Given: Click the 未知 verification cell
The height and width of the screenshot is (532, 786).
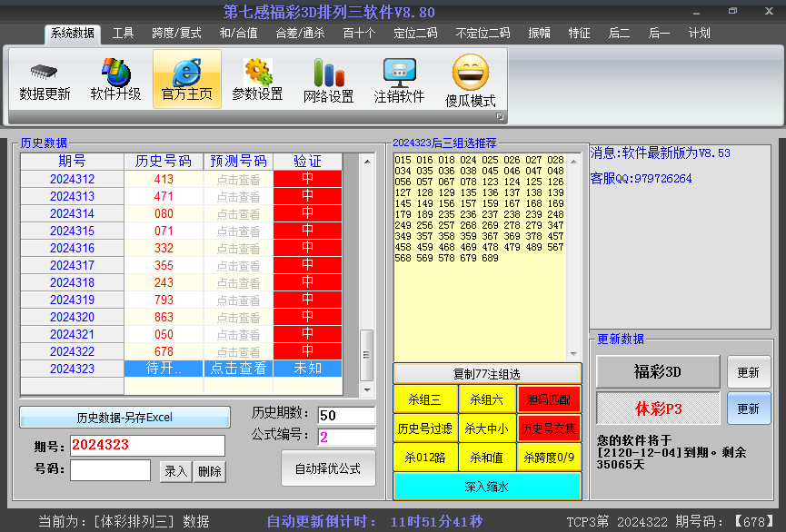Looking at the screenshot, I should [x=308, y=369].
